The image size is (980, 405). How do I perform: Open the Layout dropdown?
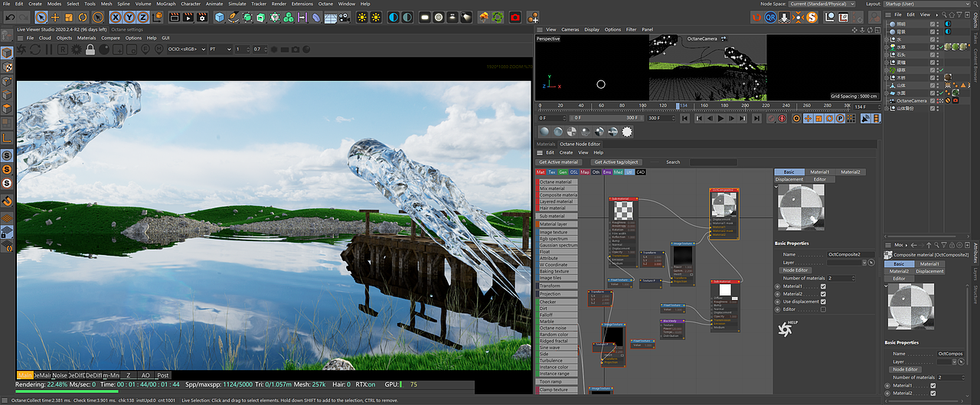(x=928, y=4)
